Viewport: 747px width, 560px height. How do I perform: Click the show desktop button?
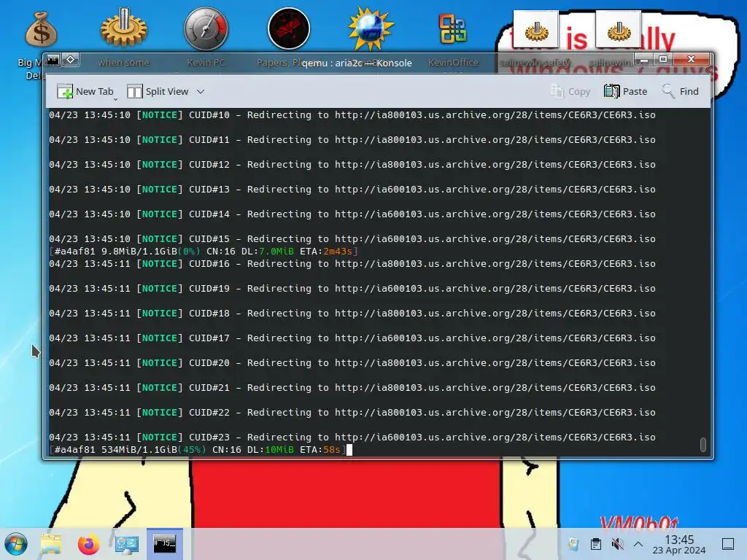[x=728, y=544]
